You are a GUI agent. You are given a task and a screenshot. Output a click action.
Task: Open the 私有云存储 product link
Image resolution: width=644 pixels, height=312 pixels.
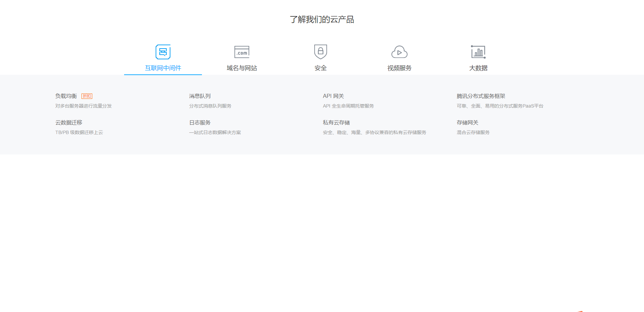336,123
